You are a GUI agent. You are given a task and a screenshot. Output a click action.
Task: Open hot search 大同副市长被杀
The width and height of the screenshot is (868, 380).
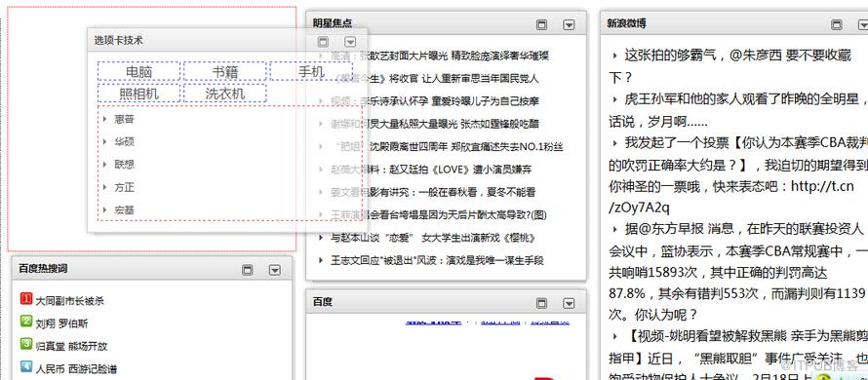(70, 301)
